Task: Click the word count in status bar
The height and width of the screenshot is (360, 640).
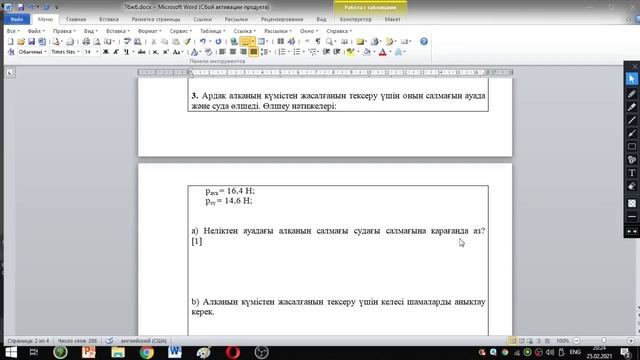Action: pyautogui.click(x=77, y=341)
